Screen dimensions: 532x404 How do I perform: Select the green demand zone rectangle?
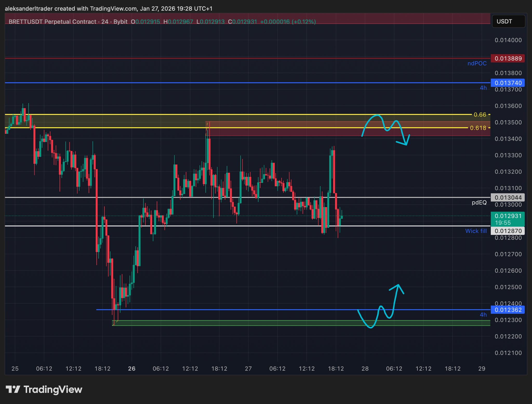pos(260,323)
